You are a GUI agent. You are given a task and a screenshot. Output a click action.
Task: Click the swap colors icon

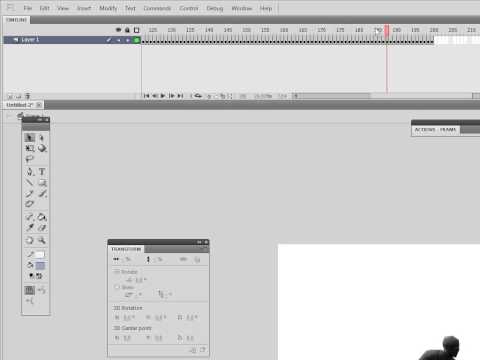coord(39,276)
